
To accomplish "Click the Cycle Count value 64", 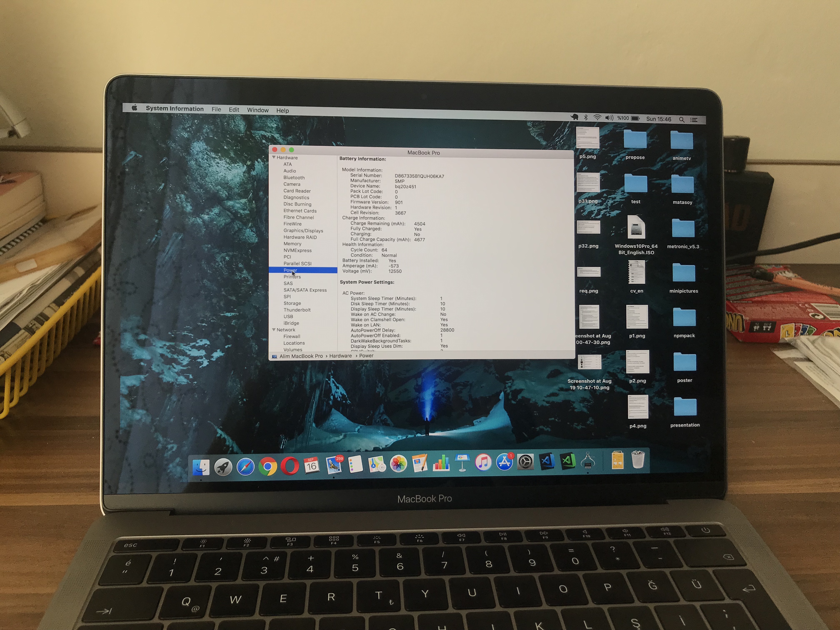I will tap(384, 250).
